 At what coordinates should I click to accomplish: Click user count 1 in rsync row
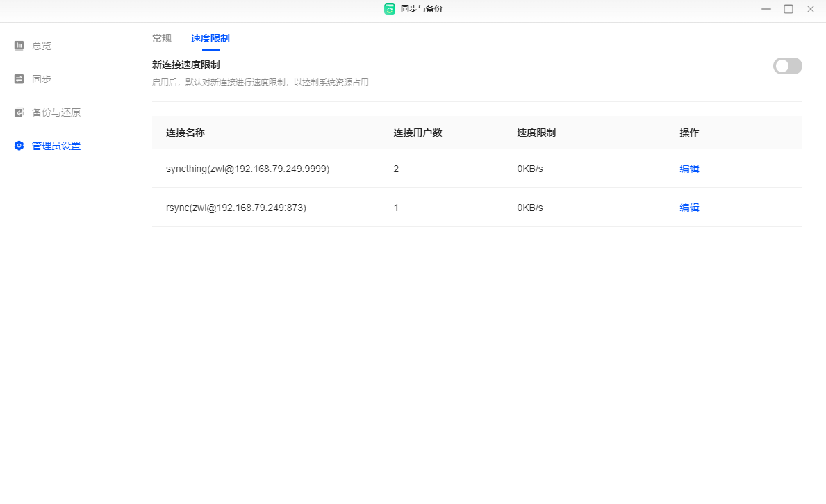click(x=396, y=208)
